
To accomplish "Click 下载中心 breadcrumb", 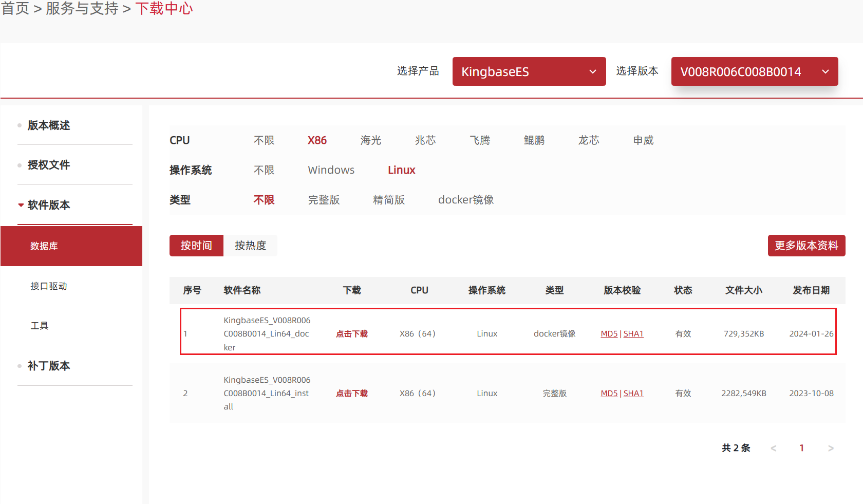I will tap(164, 8).
